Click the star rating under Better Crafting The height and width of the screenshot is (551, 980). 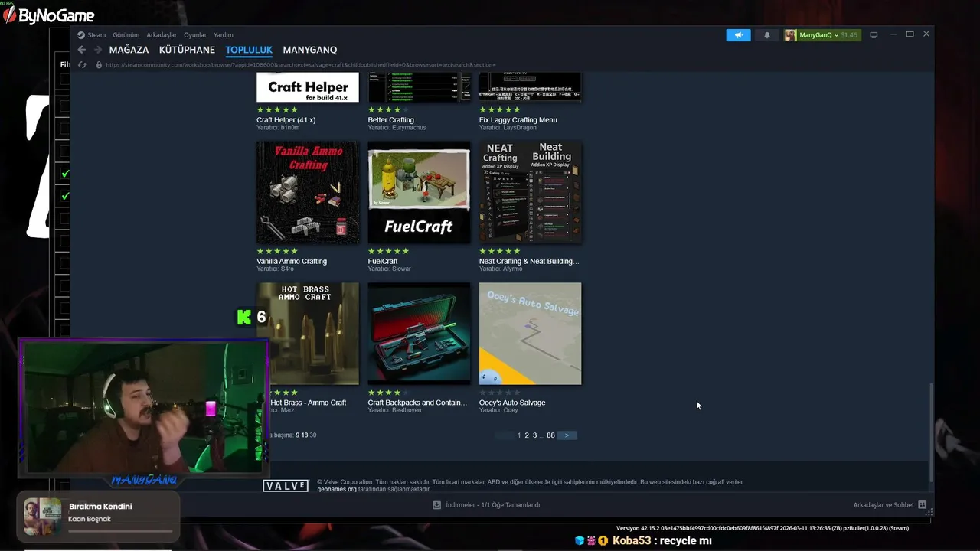(388, 109)
